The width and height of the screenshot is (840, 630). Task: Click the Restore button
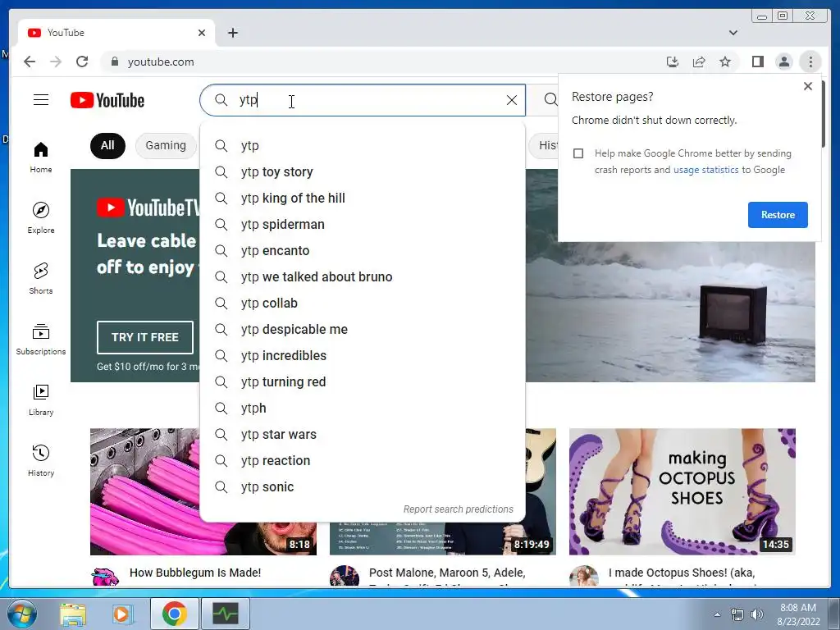click(x=778, y=215)
